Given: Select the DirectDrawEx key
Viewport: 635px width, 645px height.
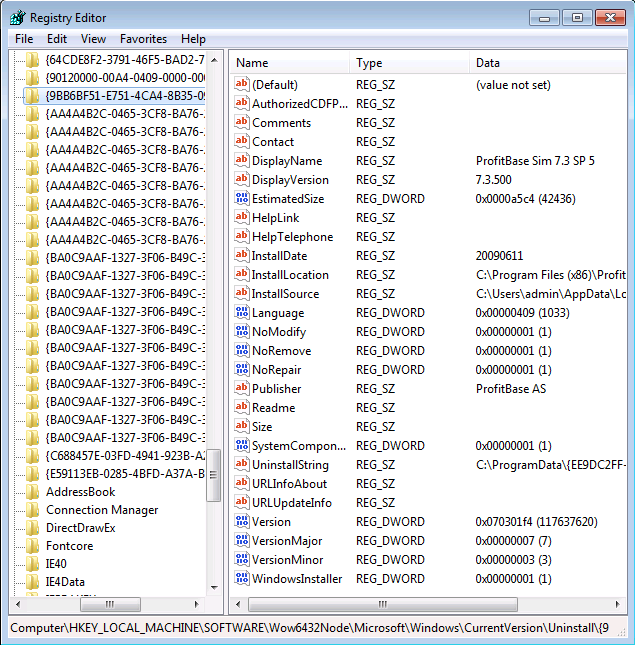Looking at the screenshot, I should click(x=81, y=528).
